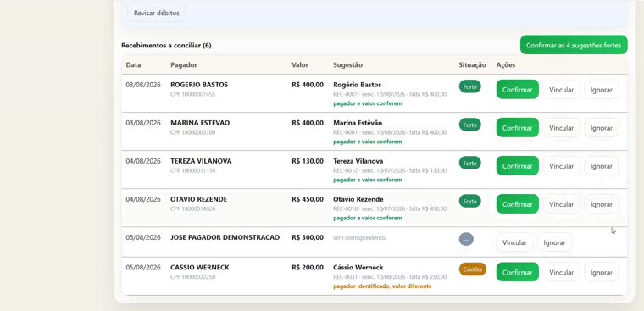Click the Recebimentos a conciliar (6) heading
The height and width of the screenshot is (311, 644).
pos(166,45)
